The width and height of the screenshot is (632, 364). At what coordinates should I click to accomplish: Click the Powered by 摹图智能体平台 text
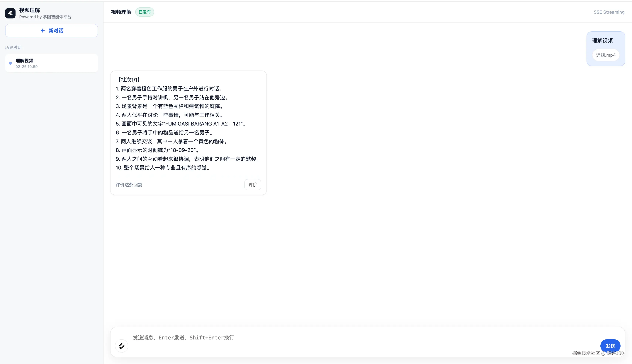click(45, 17)
